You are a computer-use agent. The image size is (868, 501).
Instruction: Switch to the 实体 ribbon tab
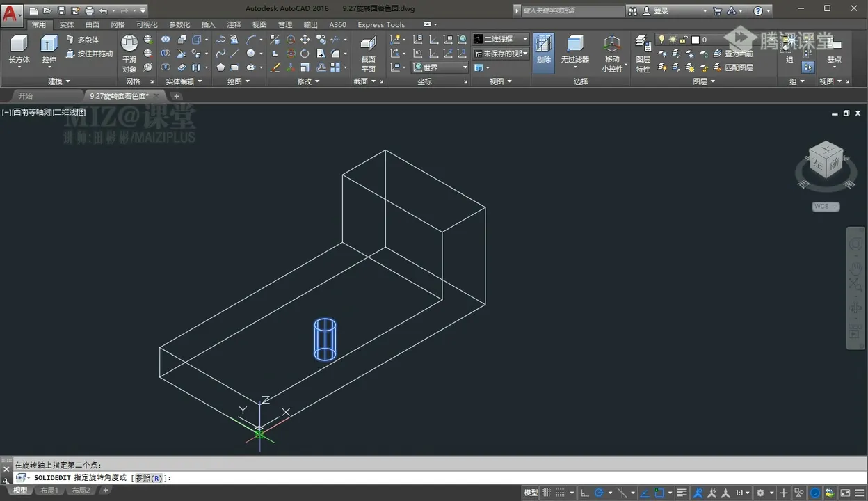[67, 24]
